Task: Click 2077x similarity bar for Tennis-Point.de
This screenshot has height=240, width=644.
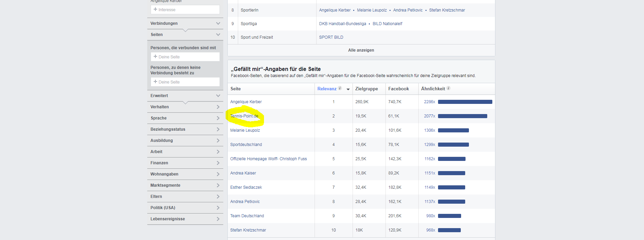Action: [462, 116]
